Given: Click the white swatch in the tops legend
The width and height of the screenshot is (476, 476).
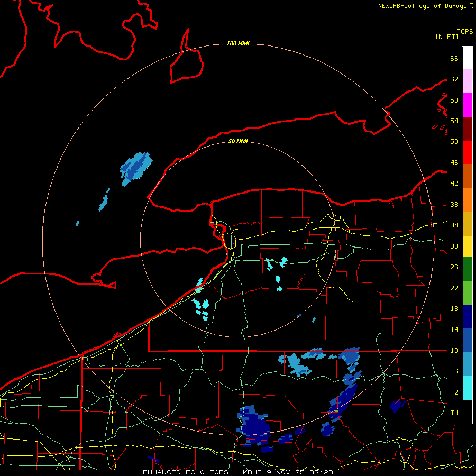Looking at the screenshot, I should pyautogui.click(x=467, y=58).
